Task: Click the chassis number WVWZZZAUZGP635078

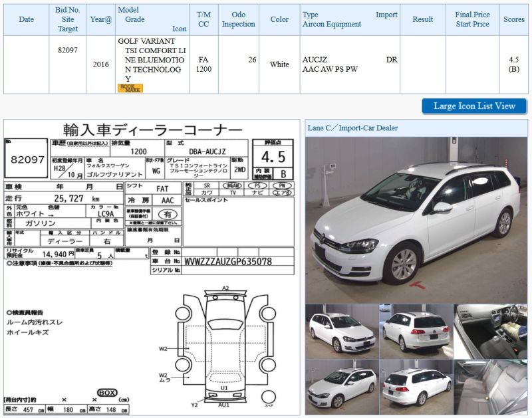Action: (x=228, y=261)
